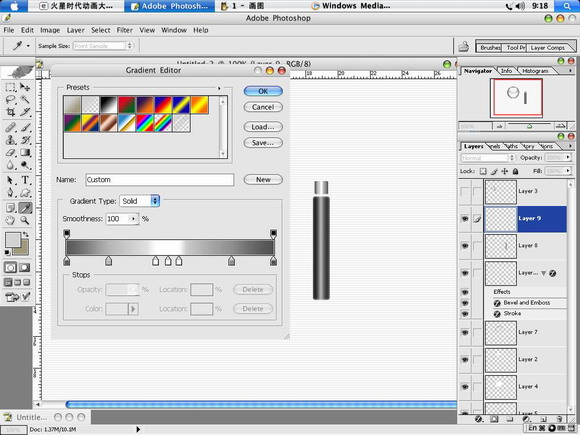The width and height of the screenshot is (580, 435).
Task: Select the Clone Stamp tool
Action: pyautogui.click(x=10, y=140)
